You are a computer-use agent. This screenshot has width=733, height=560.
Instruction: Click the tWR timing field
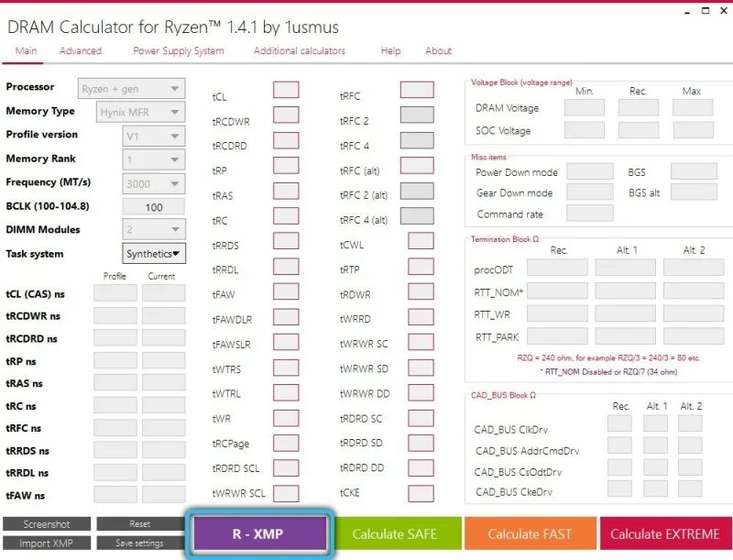tap(286, 418)
